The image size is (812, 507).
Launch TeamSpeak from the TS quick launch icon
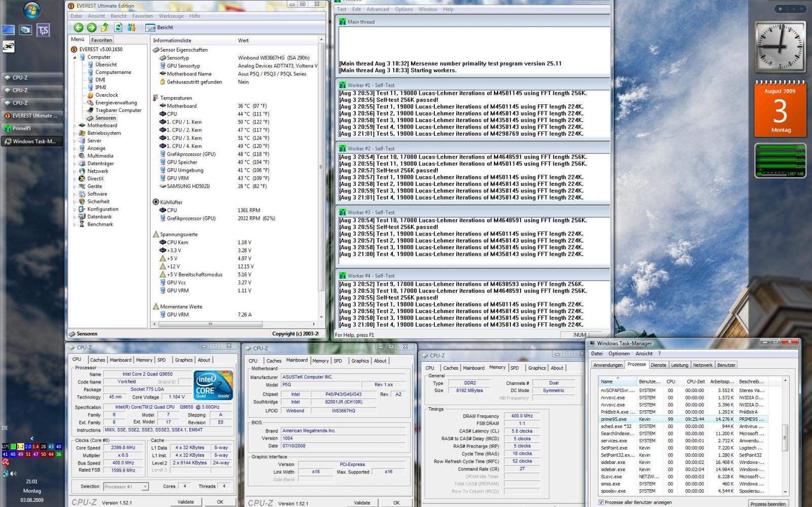tap(43, 30)
